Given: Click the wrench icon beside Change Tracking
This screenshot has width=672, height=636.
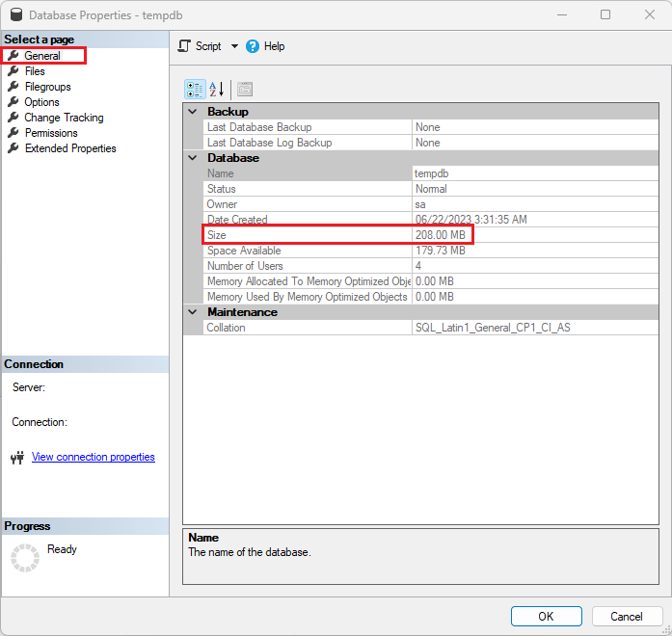Looking at the screenshot, I should tap(13, 117).
